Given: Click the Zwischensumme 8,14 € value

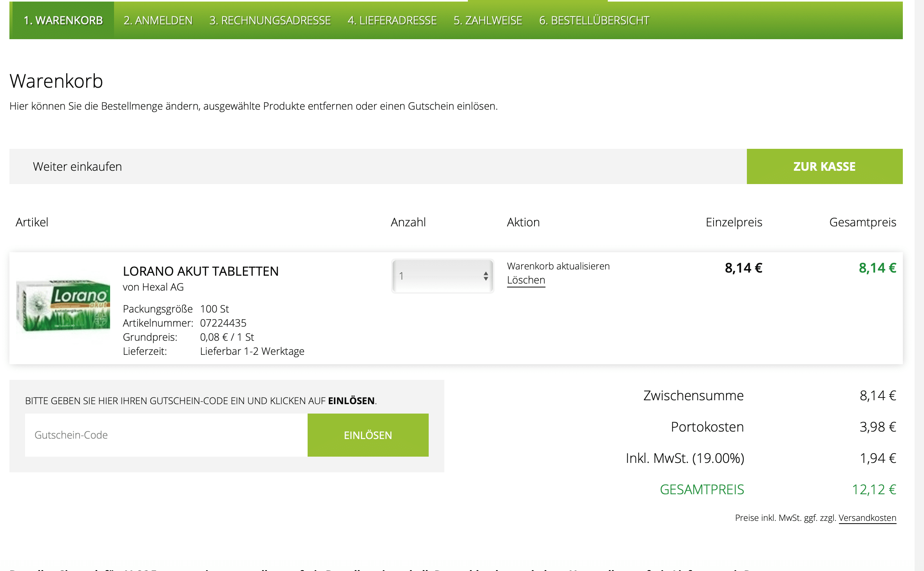Looking at the screenshot, I should [878, 396].
